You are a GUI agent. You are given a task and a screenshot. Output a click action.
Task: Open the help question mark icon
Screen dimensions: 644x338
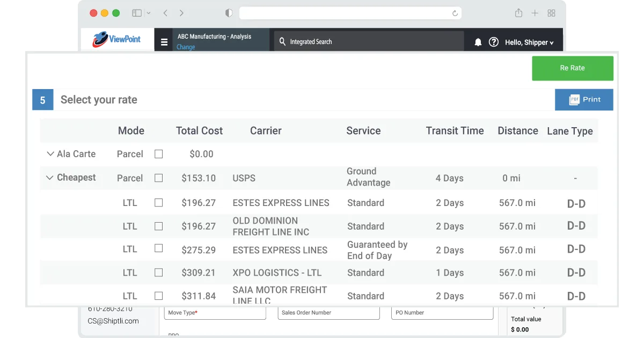click(494, 42)
